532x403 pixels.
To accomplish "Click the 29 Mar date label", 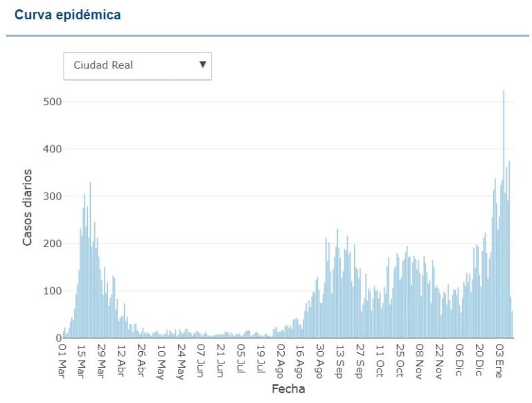I will (101, 359).
